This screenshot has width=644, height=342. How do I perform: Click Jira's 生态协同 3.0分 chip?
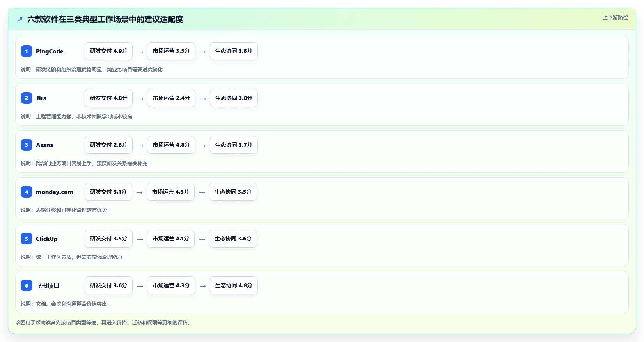234,98
